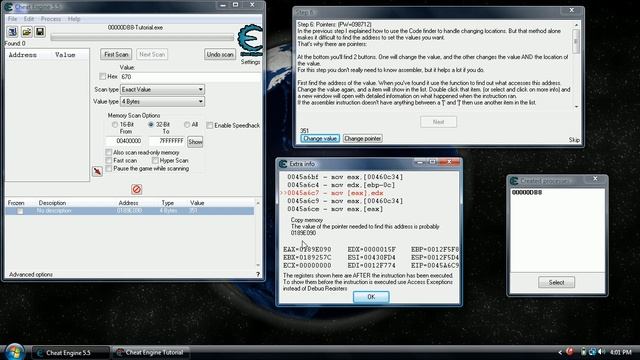Check Pause the game while scanning
This screenshot has width=640, height=360.
click(109, 169)
